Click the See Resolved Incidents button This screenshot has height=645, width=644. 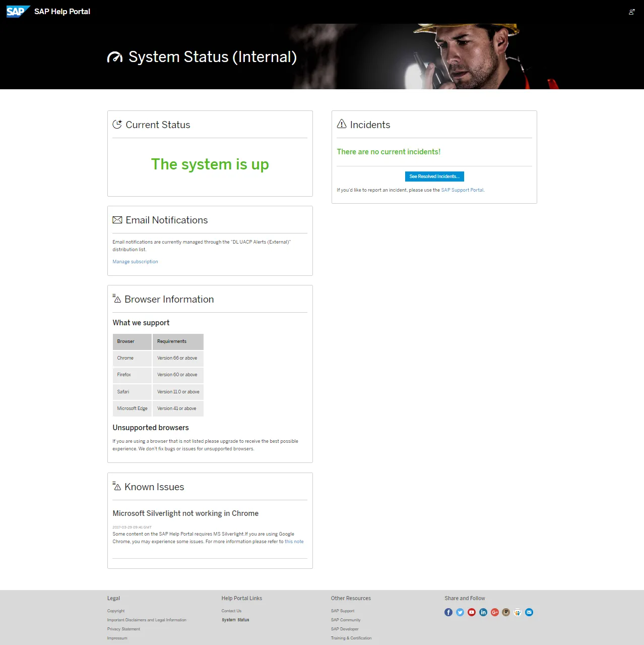coord(434,177)
